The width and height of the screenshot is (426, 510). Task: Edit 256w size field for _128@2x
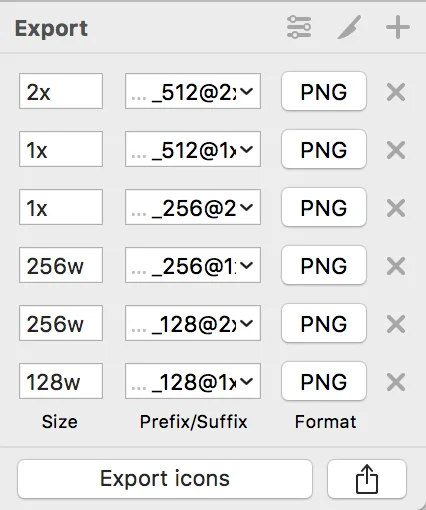(x=61, y=323)
